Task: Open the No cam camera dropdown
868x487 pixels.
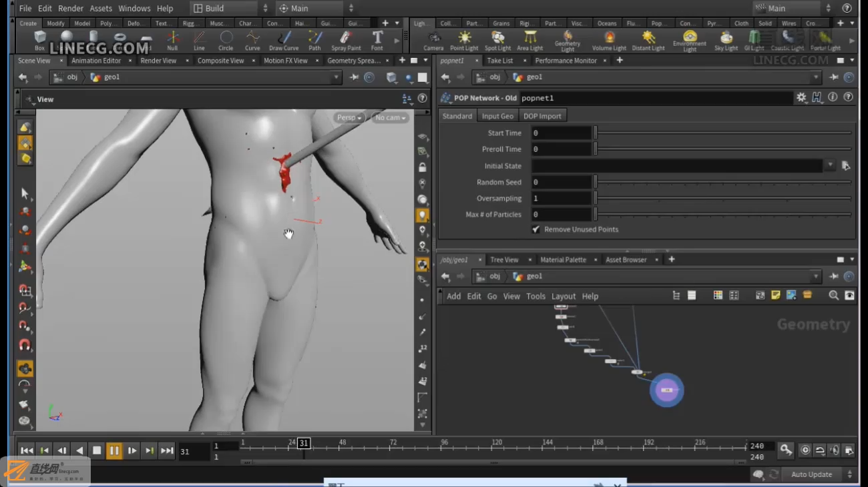Action: pos(390,117)
